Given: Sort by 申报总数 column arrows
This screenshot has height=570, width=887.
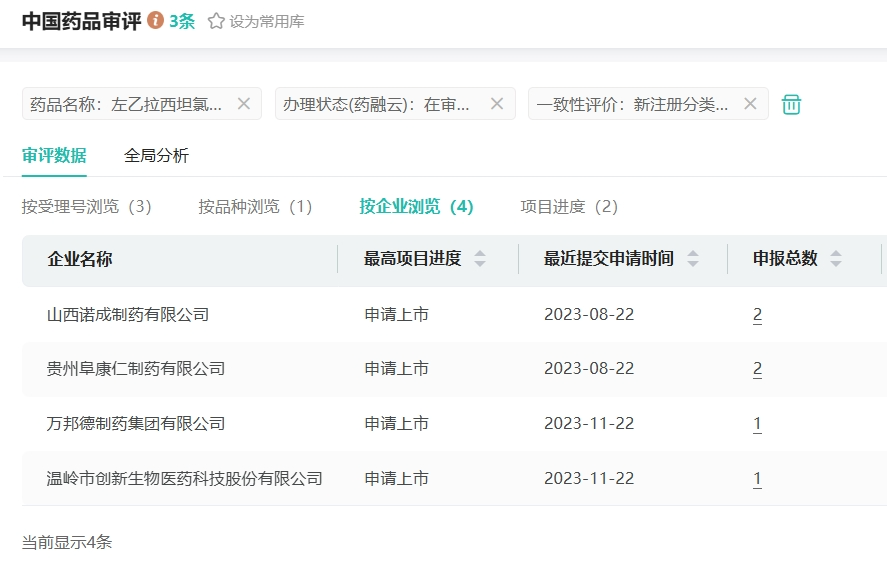Looking at the screenshot, I should [x=836, y=259].
